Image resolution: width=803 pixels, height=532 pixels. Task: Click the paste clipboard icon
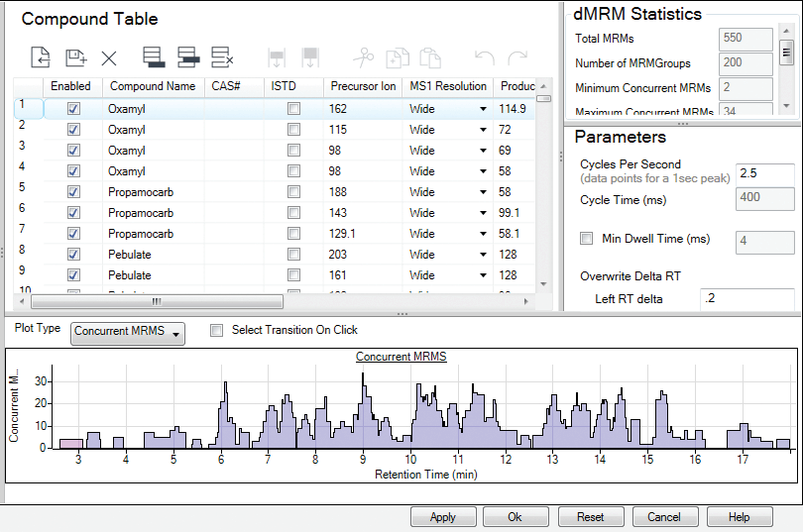(429, 57)
